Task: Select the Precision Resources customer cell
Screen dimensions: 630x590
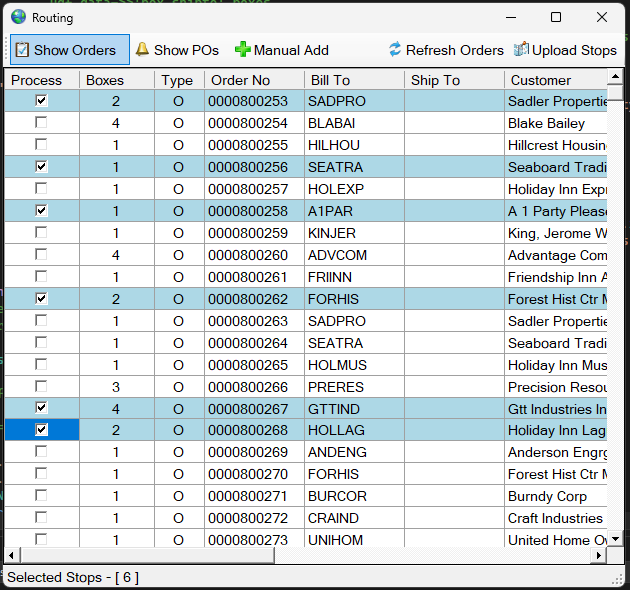Action: [x=556, y=387]
